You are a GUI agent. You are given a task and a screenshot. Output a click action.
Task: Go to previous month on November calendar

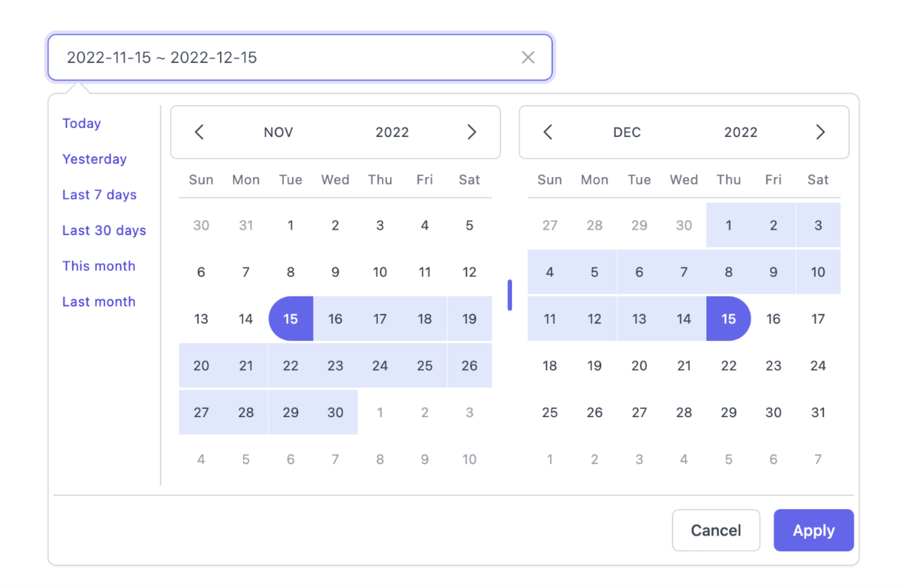click(x=200, y=132)
